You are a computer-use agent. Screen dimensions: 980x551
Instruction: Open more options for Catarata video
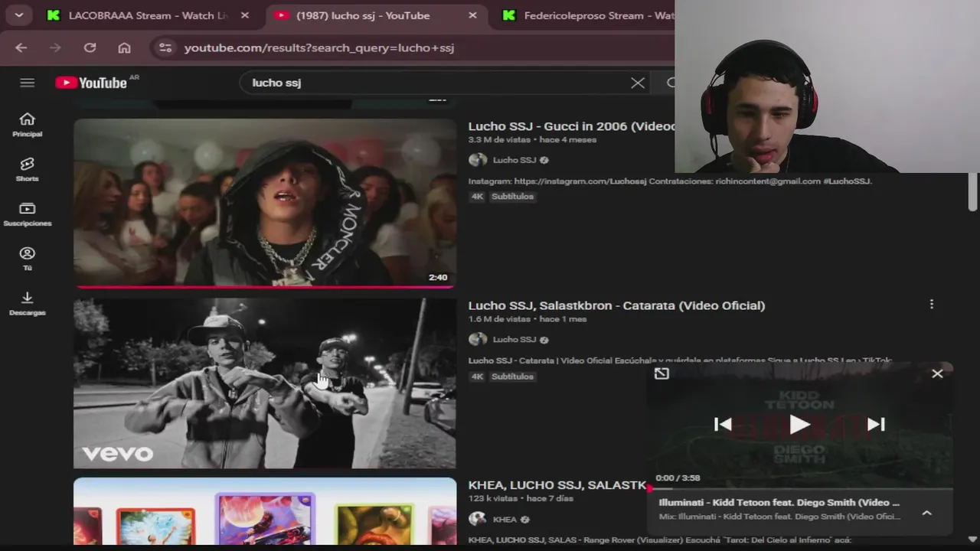(x=932, y=305)
